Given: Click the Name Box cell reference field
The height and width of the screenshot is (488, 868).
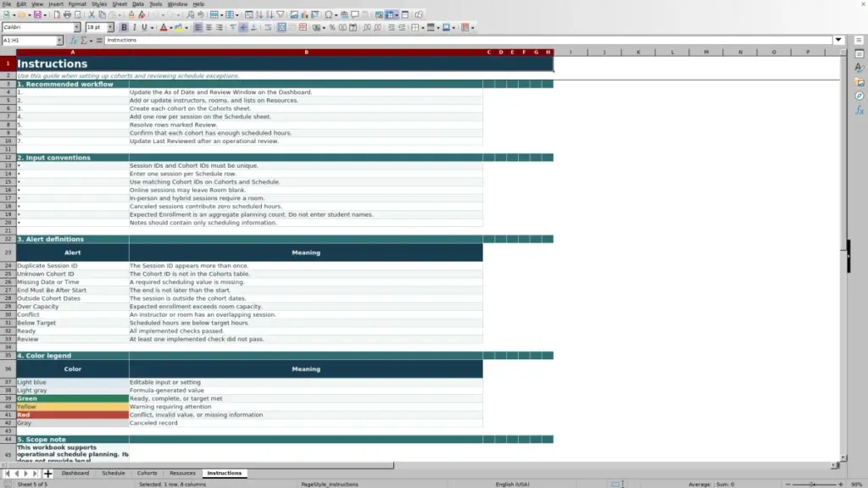Looking at the screenshot, I should click(x=29, y=40).
